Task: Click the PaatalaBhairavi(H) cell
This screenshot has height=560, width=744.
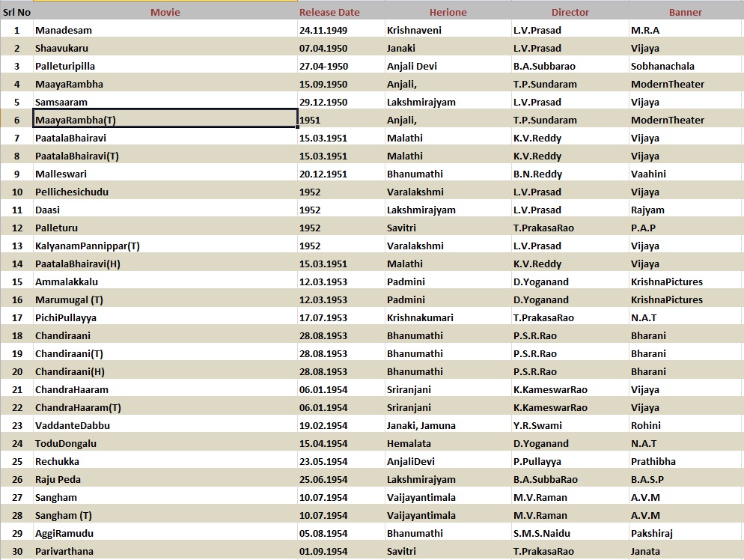Action: [x=165, y=264]
